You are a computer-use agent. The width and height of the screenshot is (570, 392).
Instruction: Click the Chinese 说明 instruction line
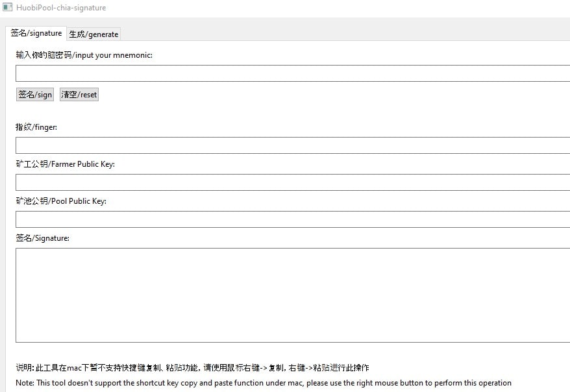coord(192,367)
